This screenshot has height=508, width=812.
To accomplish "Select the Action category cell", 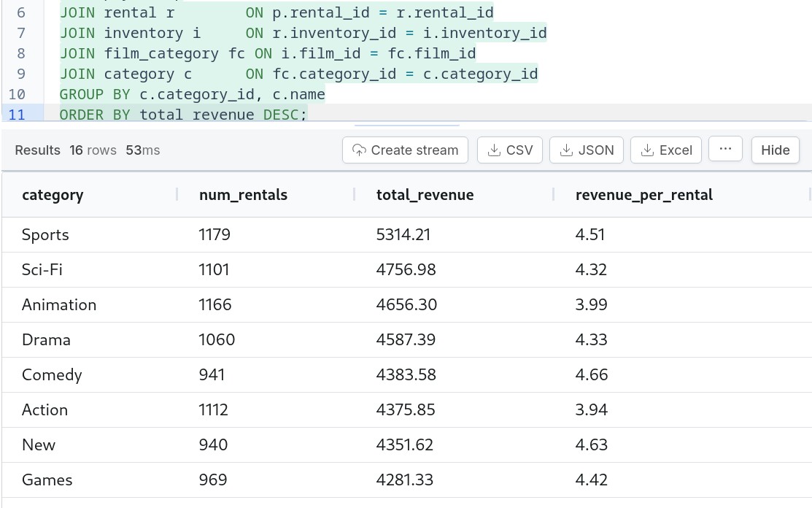I will tap(45, 409).
